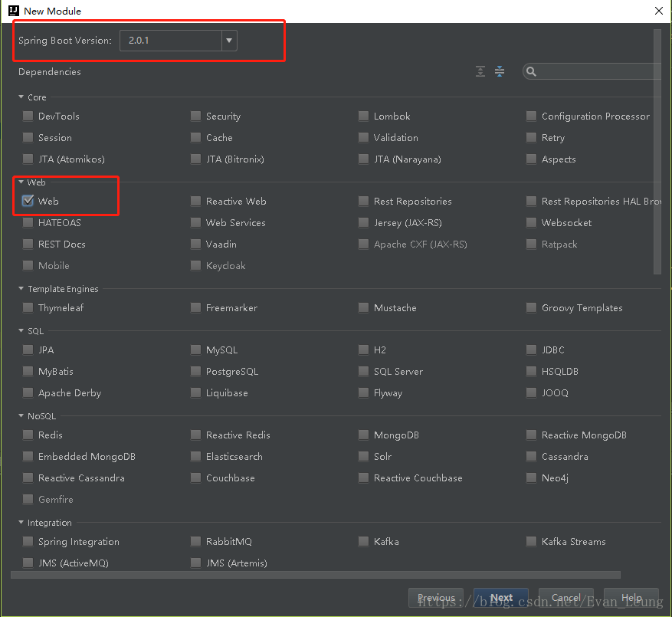Image resolution: width=672 pixels, height=617 pixels.
Task: Enable JTA (Atomikos) checkbox
Action: click(28, 159)
